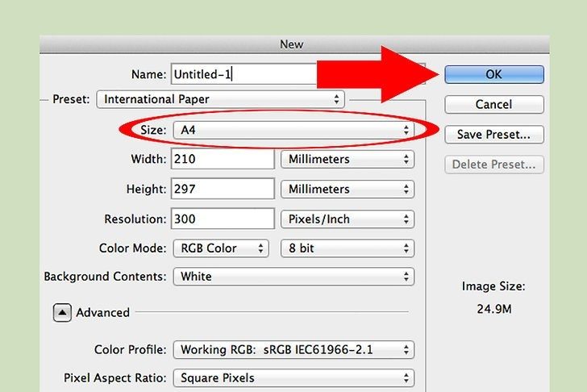Click the Height value field
The width and height of the screenshot is (587, 392).
(x=223, y=189)
